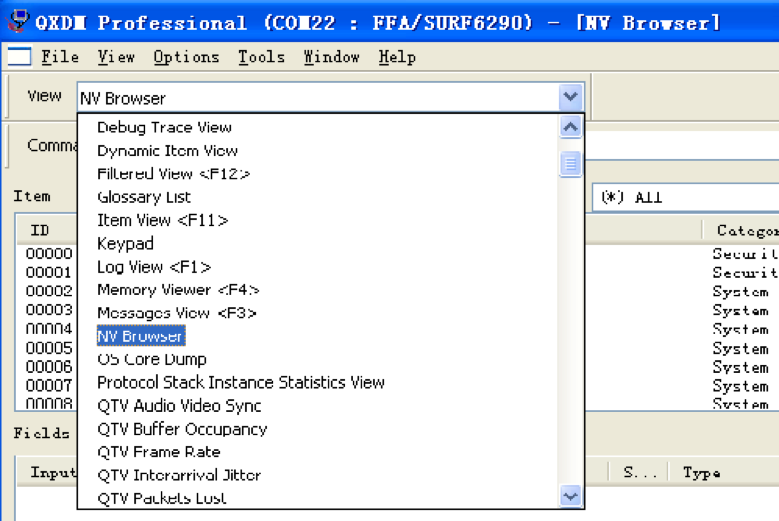Click the S... column header in Fields
The image size is (779, 521).
(640, 472)
